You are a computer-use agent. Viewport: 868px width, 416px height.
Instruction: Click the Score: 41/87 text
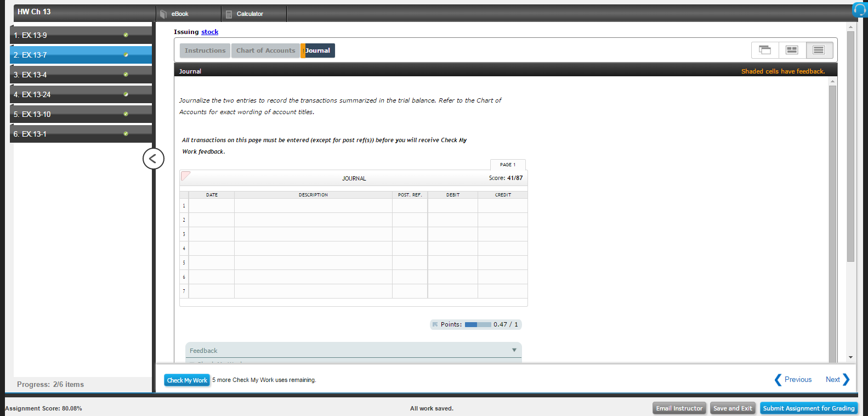[x=506, y=178]
